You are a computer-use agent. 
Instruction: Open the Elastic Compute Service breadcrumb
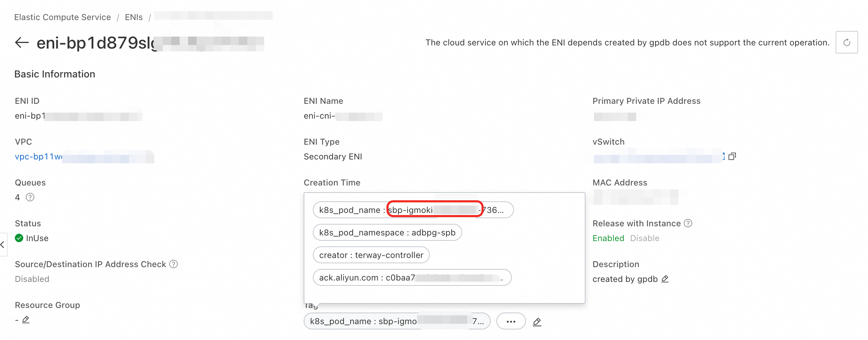coord(63,17)
